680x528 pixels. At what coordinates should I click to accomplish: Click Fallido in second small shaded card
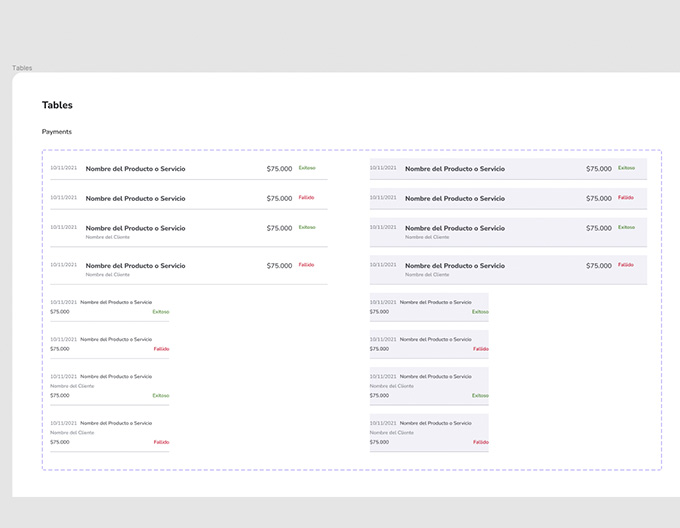pos(481,349)
